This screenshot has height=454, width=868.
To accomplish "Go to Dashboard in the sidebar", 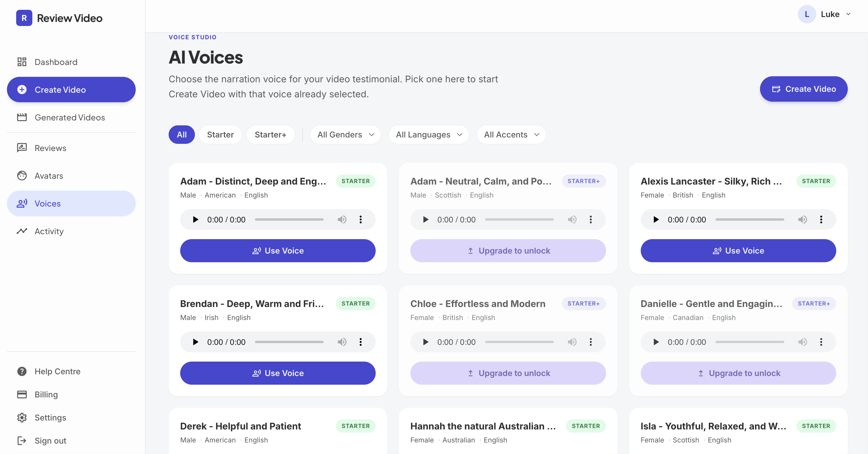I will pyautogui.click(x=71, y=62).
